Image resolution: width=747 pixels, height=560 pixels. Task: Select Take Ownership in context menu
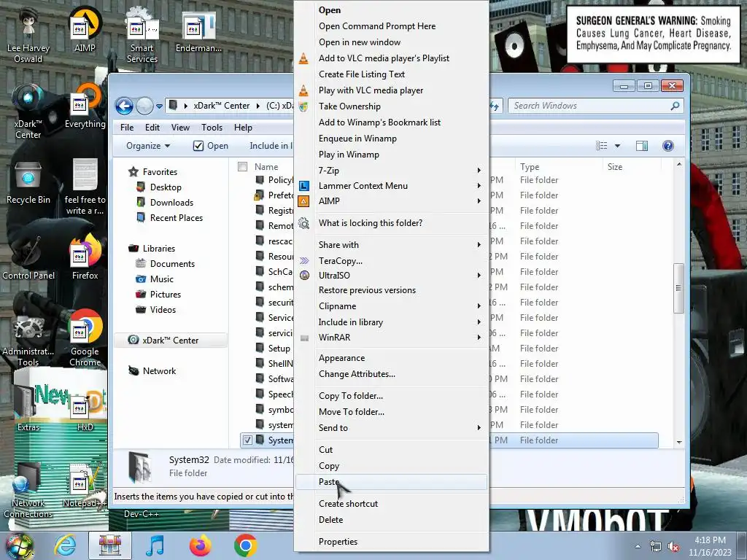coord(391,106)
